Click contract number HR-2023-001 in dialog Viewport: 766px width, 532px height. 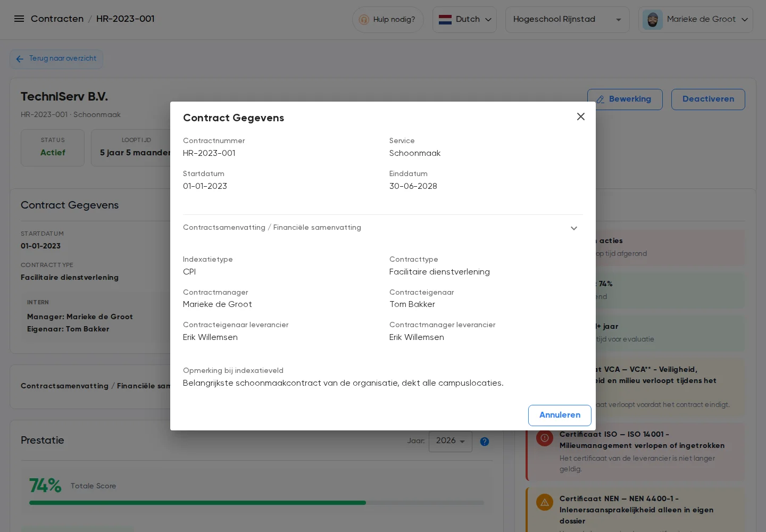click(209, 153)
